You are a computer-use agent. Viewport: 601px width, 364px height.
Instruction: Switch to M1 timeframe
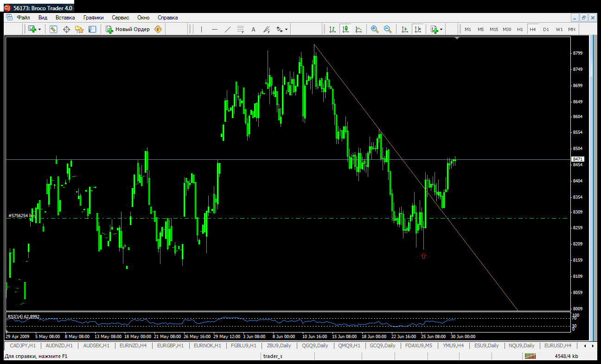(x=468, y=29)
